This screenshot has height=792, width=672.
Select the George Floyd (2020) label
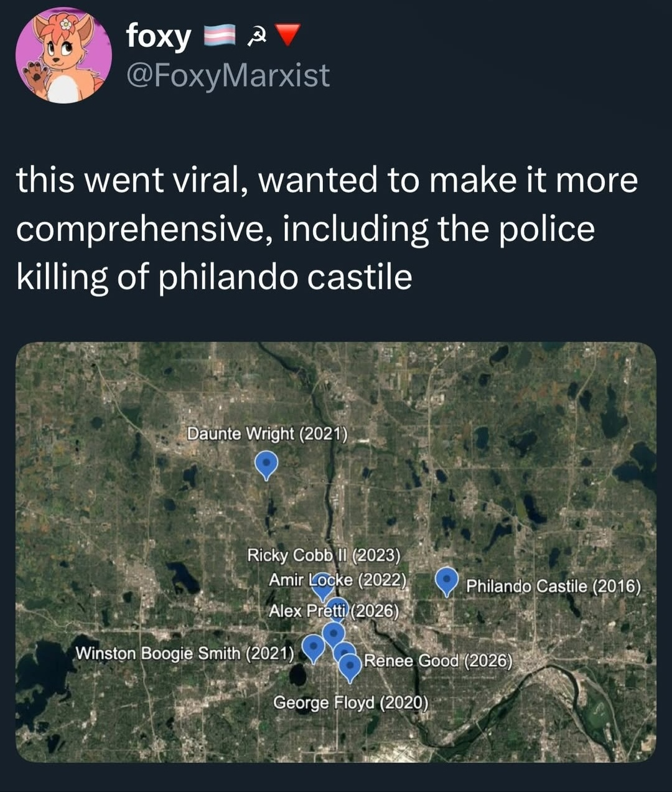(x=350, y=703)
